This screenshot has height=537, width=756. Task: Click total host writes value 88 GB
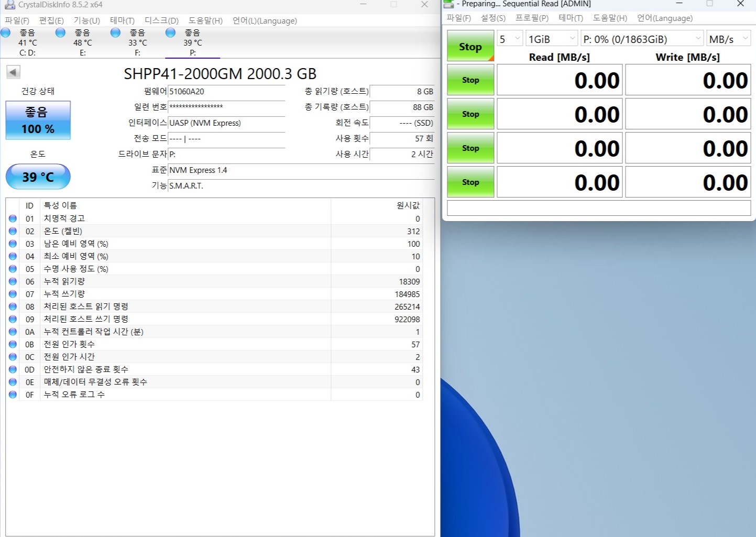(x=402, y=107)
